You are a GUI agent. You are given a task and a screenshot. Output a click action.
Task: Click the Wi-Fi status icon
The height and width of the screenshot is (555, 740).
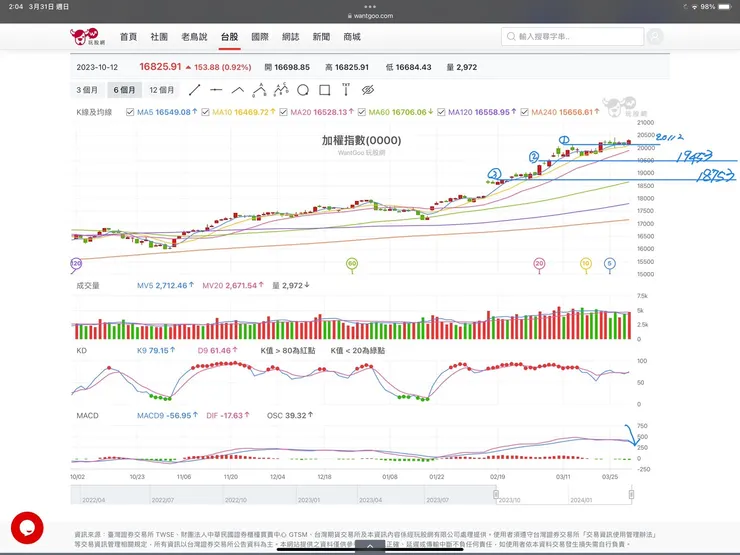click(x=695, y=7)
